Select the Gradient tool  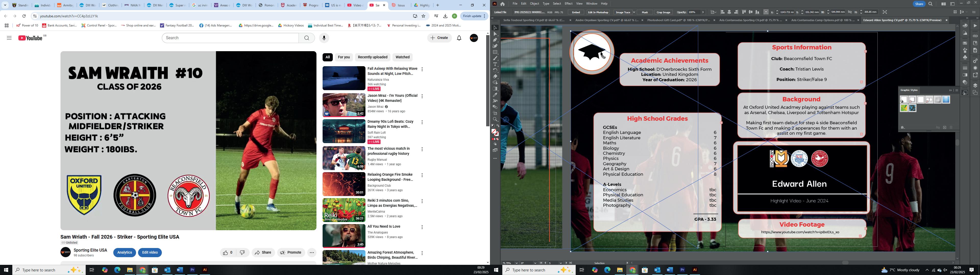pyautogui.click(x=495, y=89)
